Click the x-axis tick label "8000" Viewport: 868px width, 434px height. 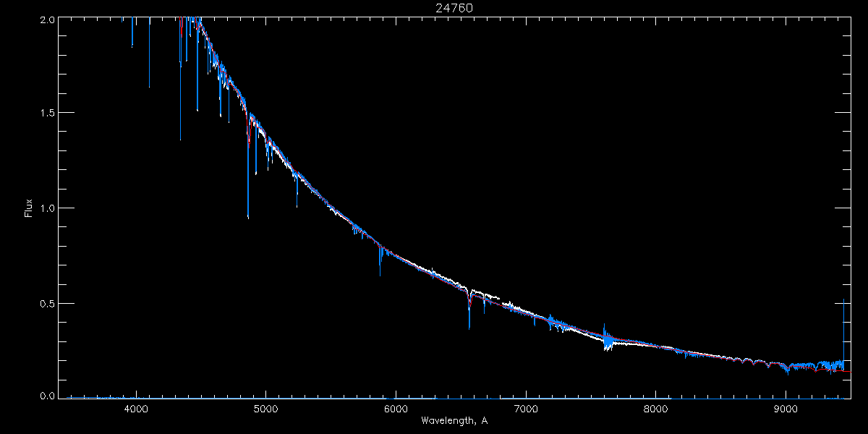[656, 409]
